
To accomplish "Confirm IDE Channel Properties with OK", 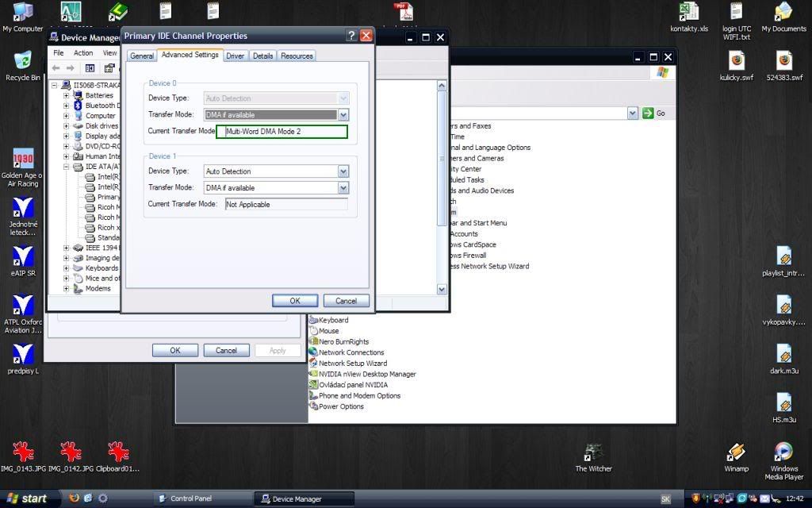I will pos(295,301).
